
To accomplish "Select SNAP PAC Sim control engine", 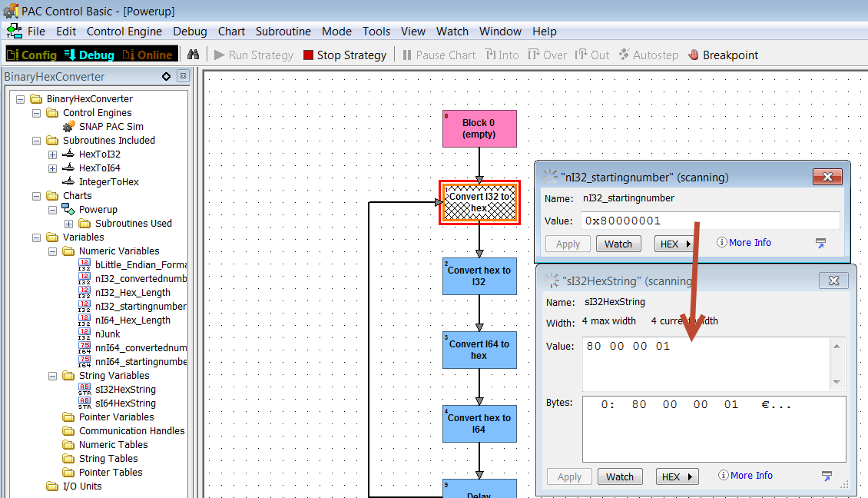I will (111, 126).
